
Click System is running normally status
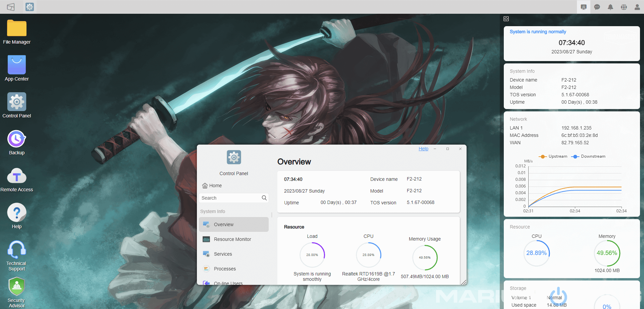pyautogui.click(x=538, y=32)
